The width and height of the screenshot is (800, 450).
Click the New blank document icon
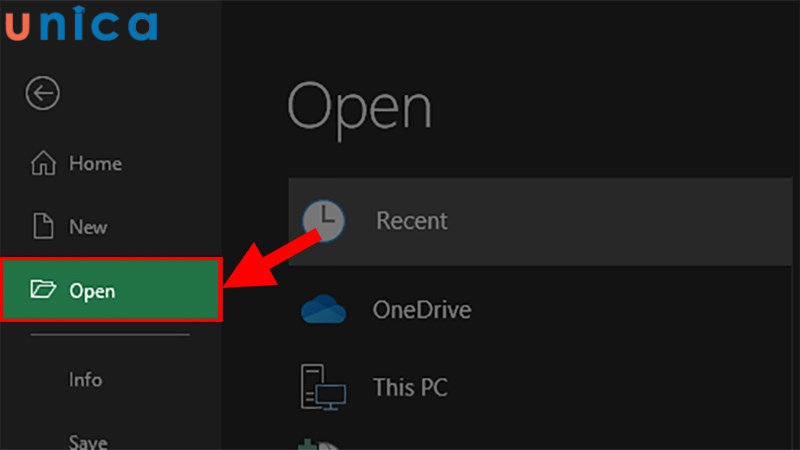tap(43, 227)
